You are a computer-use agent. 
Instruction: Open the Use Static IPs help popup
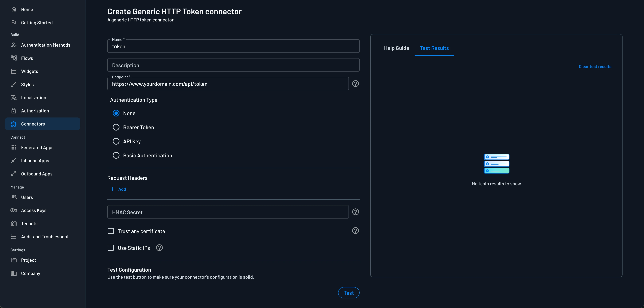pyautogui.click(x=159, y=248)
